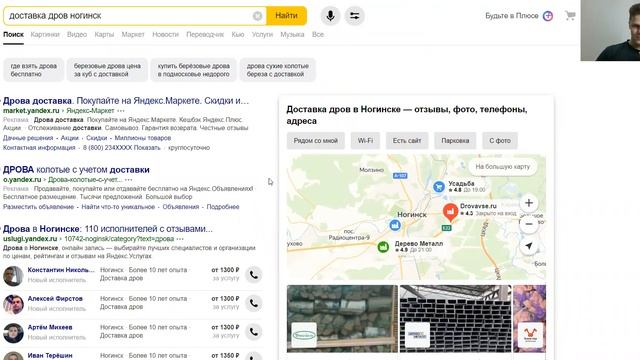
Task: Click the 'Найти что-то уникальное' sitelink
Action: tap(118, 207)
